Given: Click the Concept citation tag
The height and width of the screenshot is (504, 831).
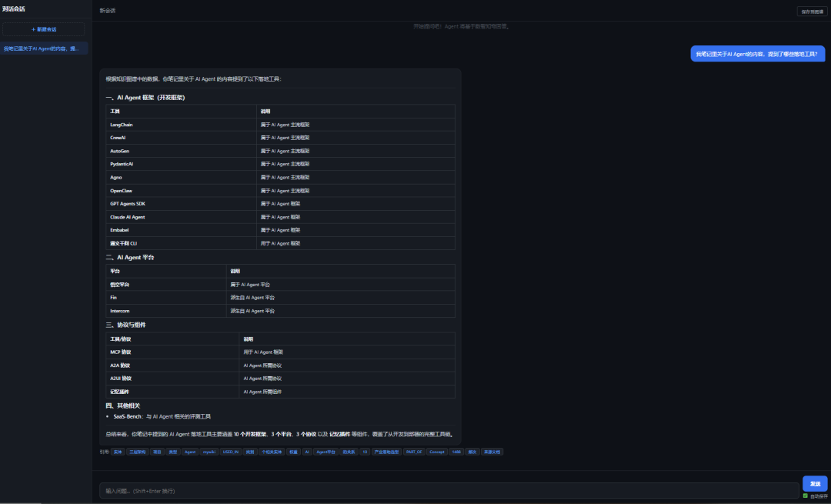Looking at the screenshot, I should [x=437, y=452].
